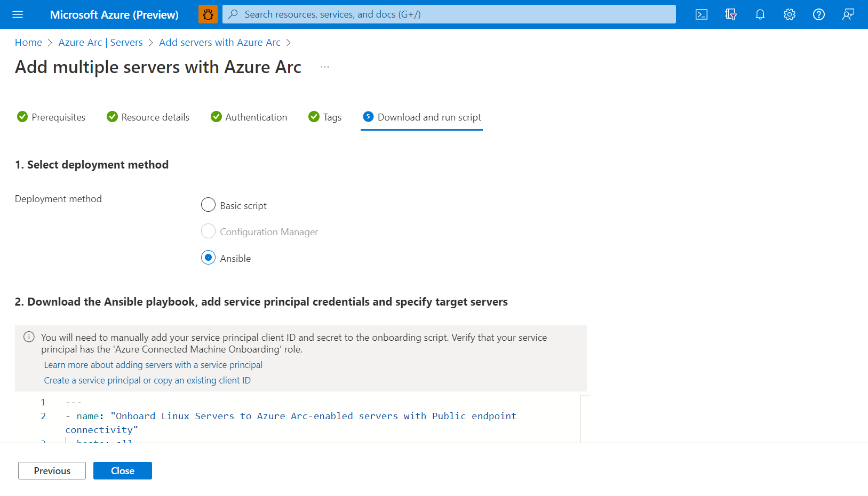Viewport: 868px width, 496px height.
Task: Go to the Prerequisites tab
Action: point(51,117)
